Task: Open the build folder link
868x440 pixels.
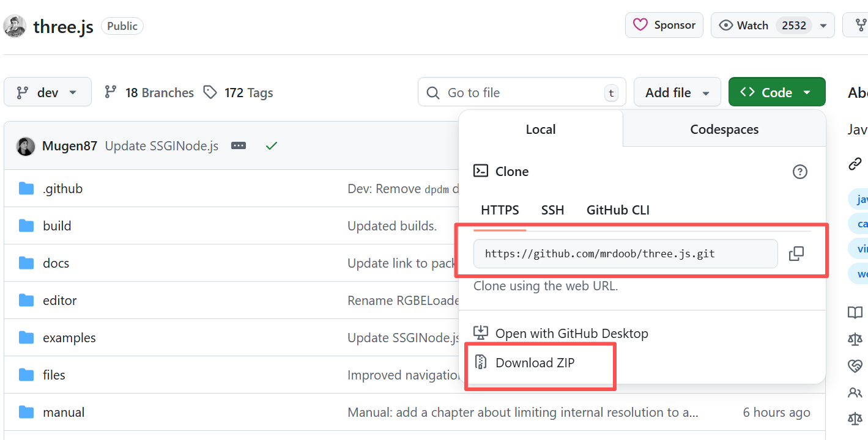Action: (57, 226)
